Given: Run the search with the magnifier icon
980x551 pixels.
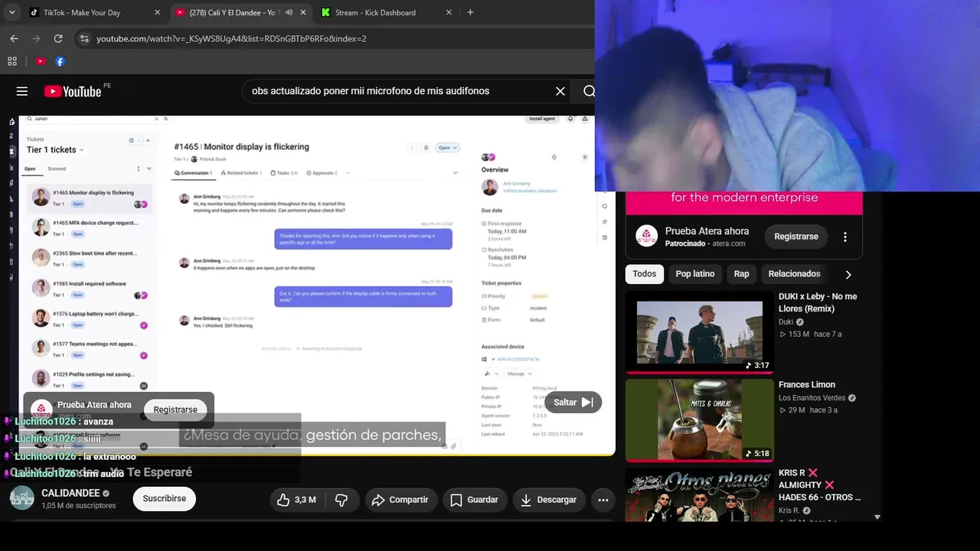Looking at the screenshot, I should click(588, 91).
